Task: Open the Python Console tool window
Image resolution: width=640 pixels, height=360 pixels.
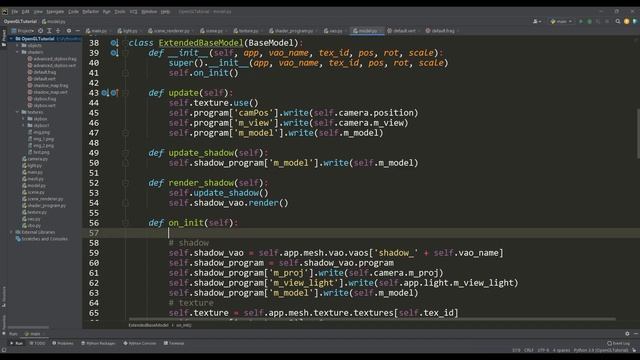Action: coord(140,343)
